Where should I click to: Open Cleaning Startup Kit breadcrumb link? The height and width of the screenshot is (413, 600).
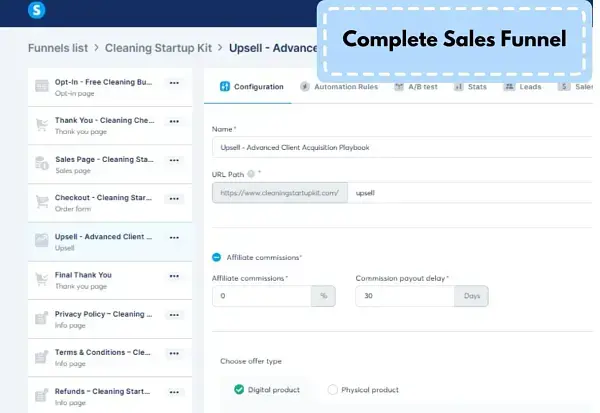158,47
